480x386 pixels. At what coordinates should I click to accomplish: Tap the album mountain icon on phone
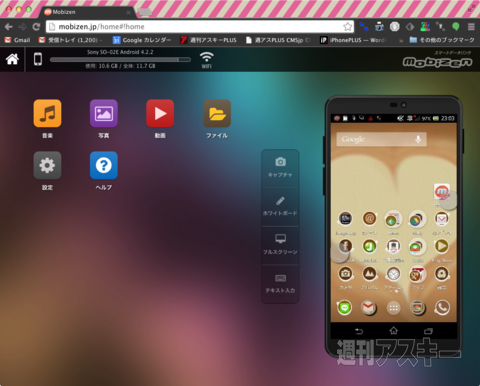(x=369, y=274)
